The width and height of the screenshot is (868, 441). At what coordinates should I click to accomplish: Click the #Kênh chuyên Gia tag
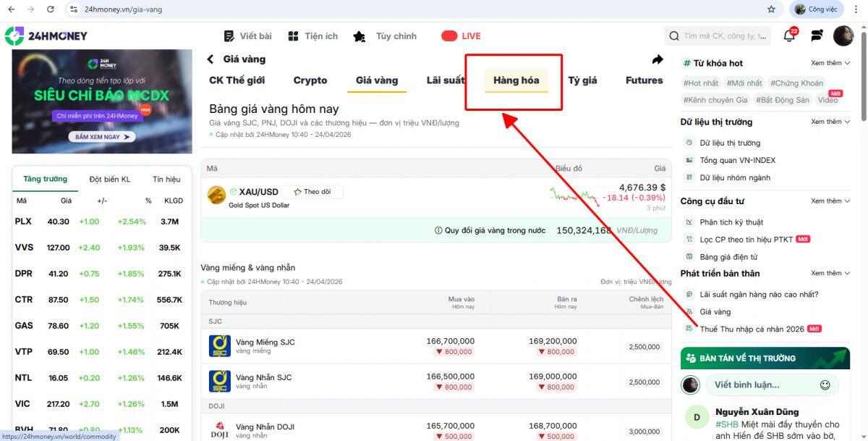(x=716, y=100)
